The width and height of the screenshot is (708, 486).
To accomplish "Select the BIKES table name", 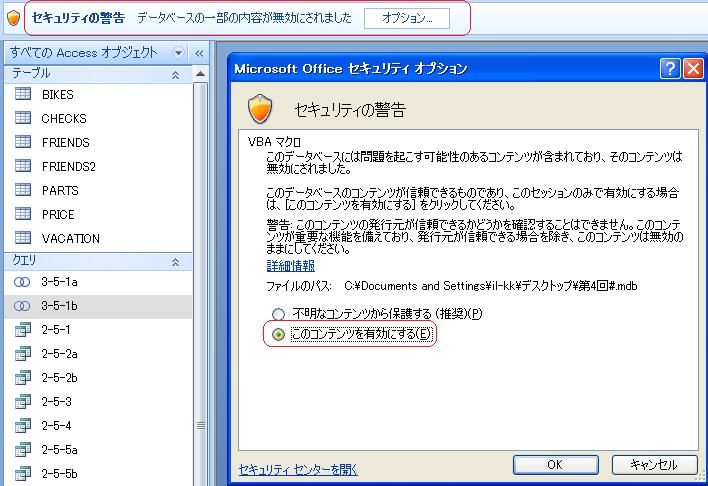I will 57,94.
